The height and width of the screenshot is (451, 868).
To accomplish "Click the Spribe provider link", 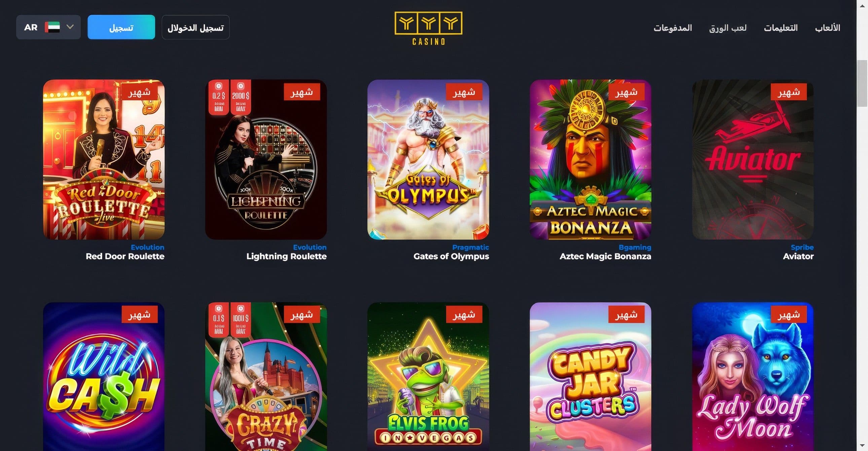I will pyautogui.click(x=802, y=247).
